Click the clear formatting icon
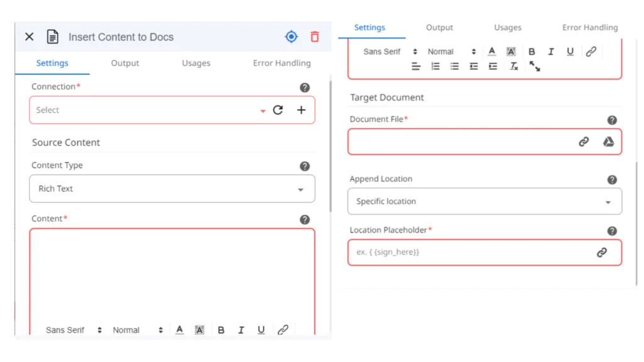The image size is (644, 362). [x=514, y=66]
